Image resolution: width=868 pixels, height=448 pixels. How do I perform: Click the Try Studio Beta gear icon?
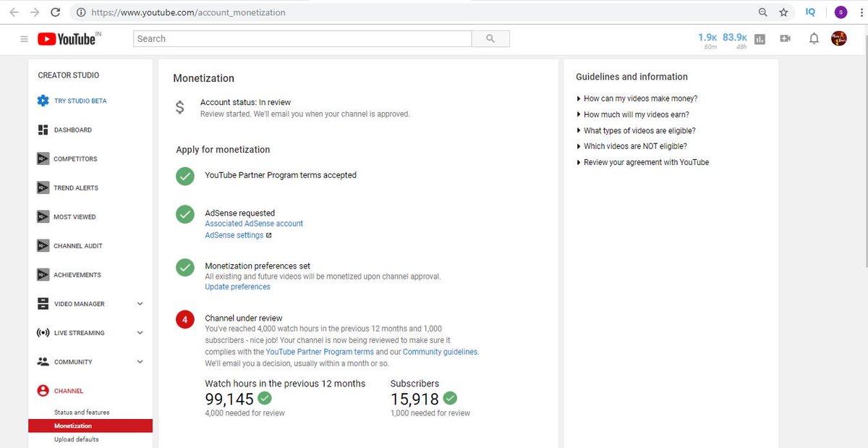(43, 101)
